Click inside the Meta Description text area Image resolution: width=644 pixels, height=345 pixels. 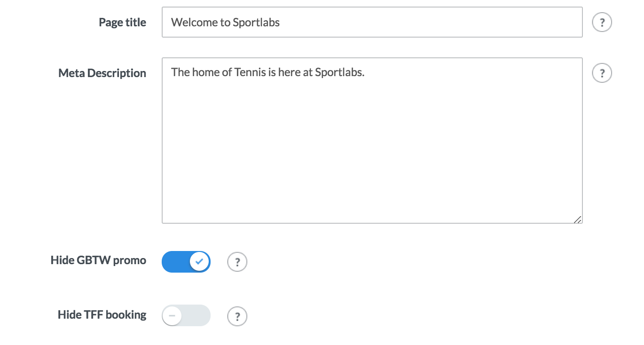click(371, 141)
